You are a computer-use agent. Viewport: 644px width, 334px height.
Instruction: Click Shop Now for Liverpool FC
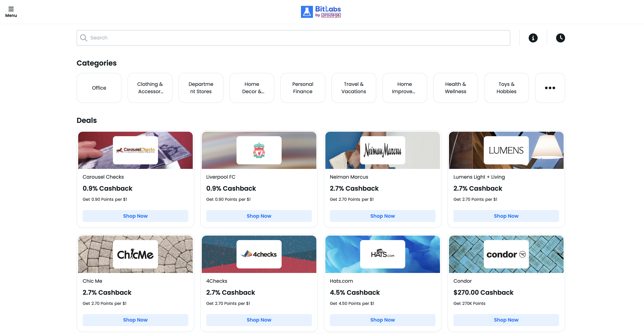259,216
